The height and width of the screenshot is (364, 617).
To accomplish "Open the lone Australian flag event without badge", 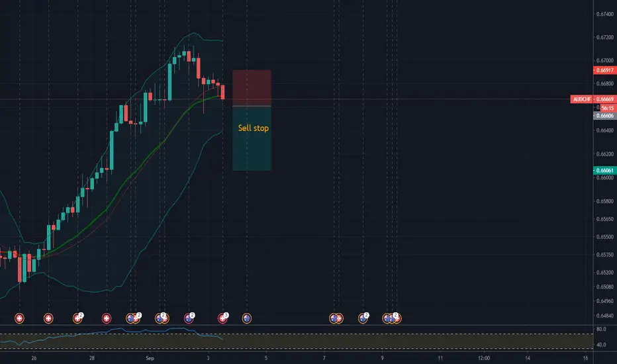I will (247, 318).
